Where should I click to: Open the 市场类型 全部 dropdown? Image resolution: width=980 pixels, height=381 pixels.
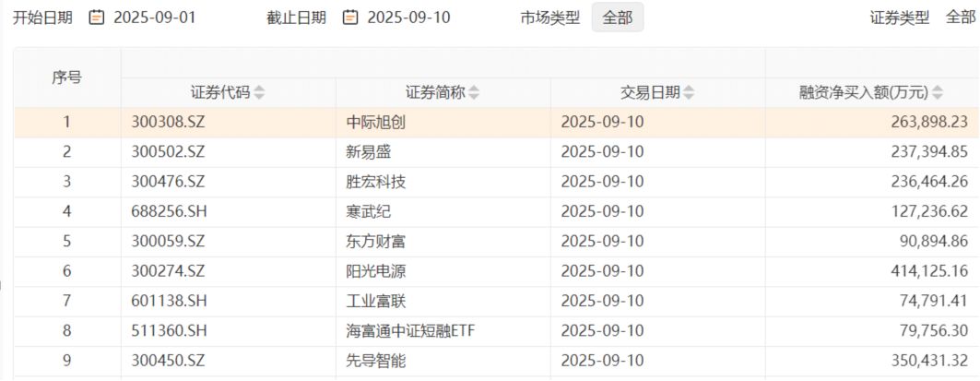click(618, 18)
